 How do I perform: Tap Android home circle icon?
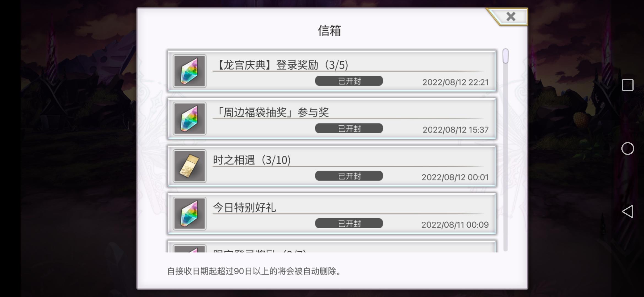(628, 148)
